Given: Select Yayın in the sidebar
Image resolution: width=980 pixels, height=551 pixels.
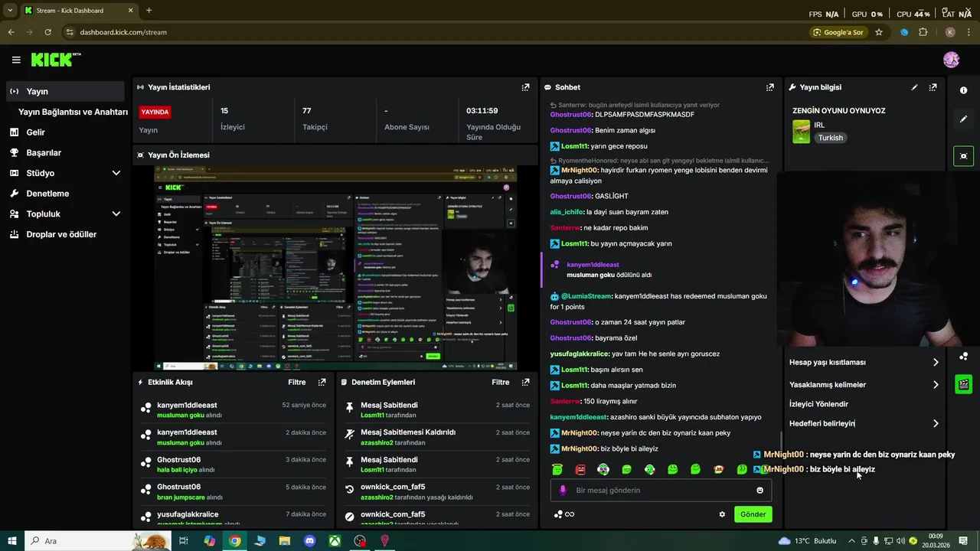Looking at the screenshot, I should click(64, 91).
